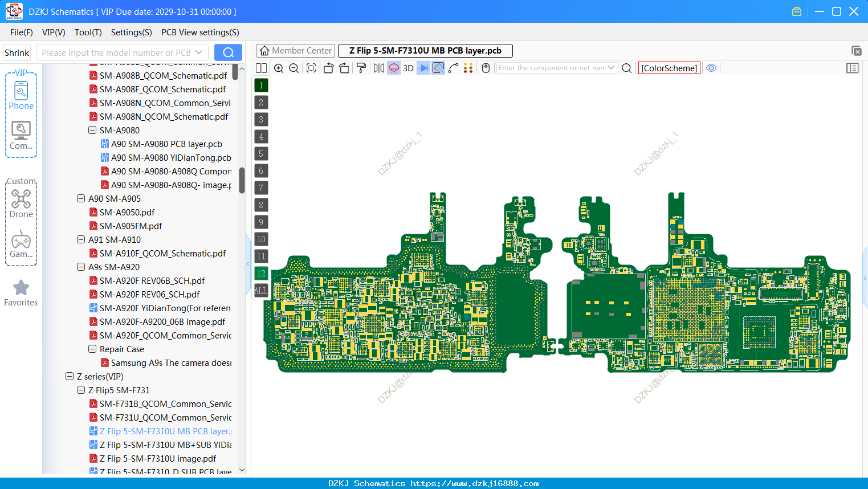
Task: Click the mouse settings icon
Action: 486,68
